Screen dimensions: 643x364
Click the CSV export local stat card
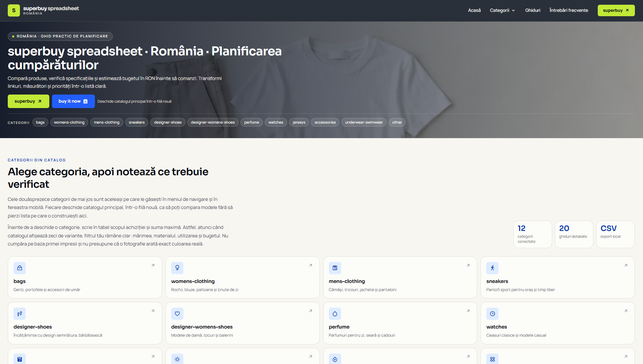(615, 234)
